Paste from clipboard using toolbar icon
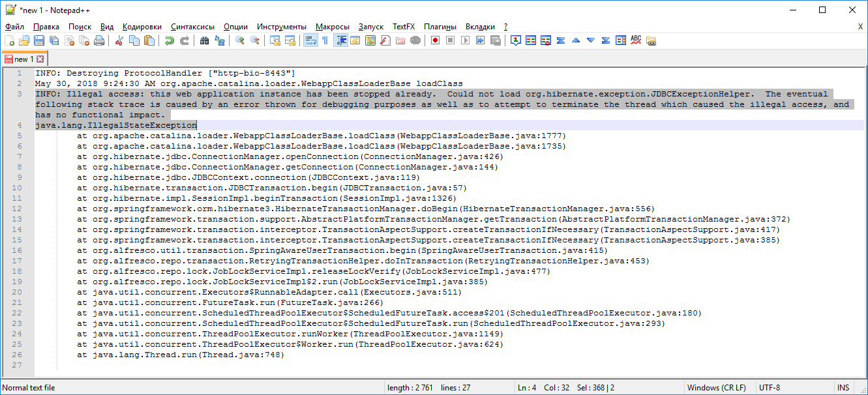Screen dimensions: 868x395 tap(149, 40)
